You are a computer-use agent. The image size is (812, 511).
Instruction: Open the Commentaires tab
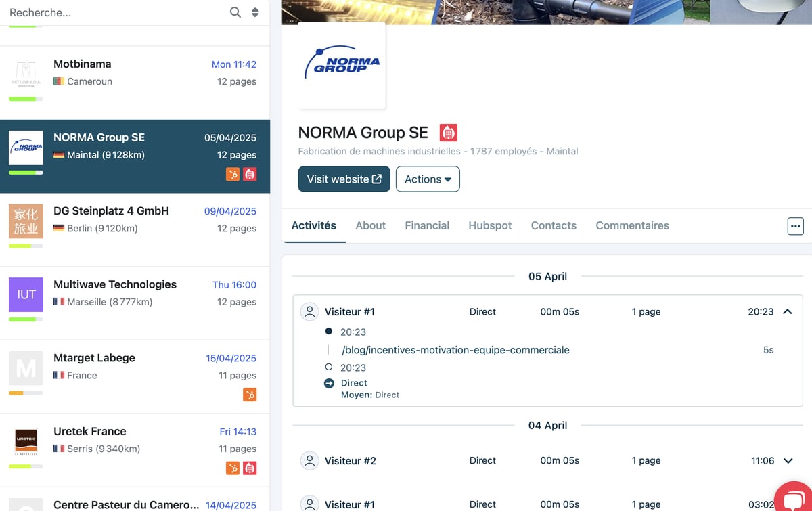point(632,225)
